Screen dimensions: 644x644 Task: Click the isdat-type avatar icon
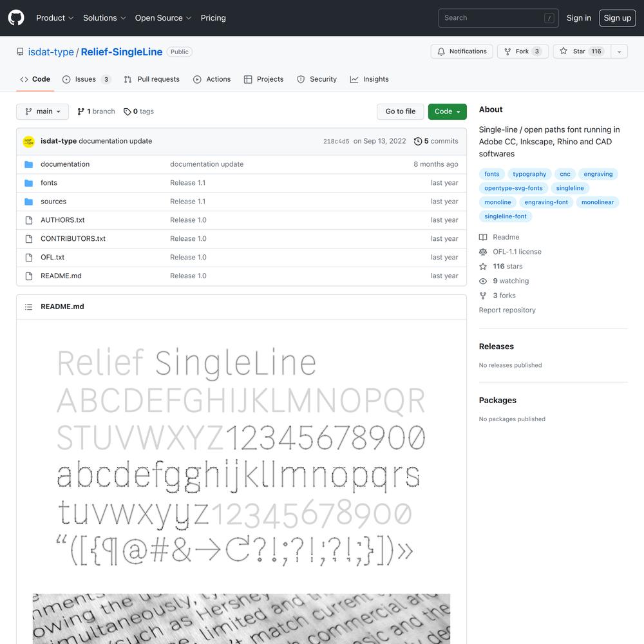click(29, 141)
